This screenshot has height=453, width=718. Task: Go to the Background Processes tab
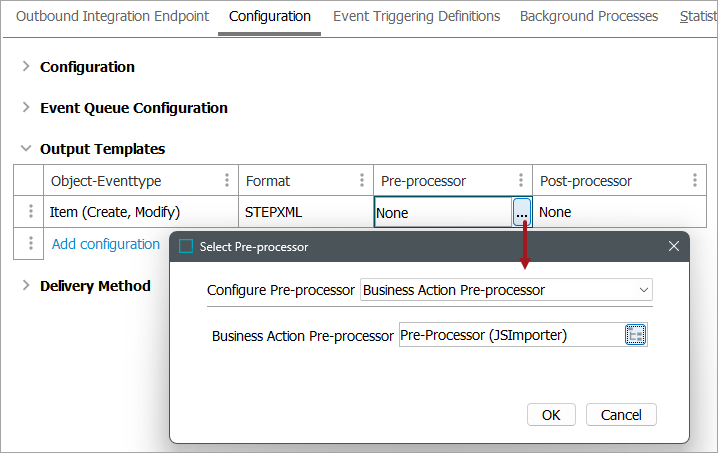pyautogui.click(x=588, y=16)
